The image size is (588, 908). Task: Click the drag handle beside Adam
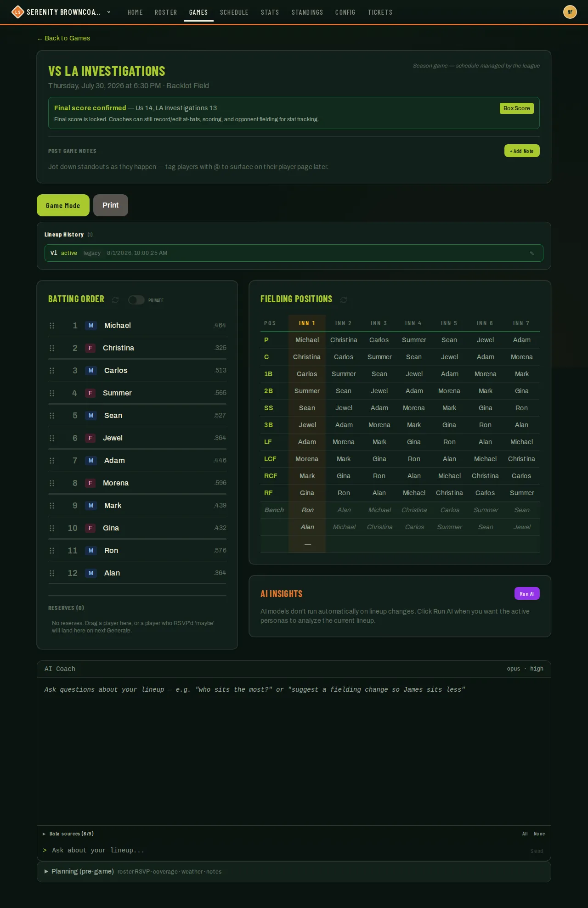(52, 461)
